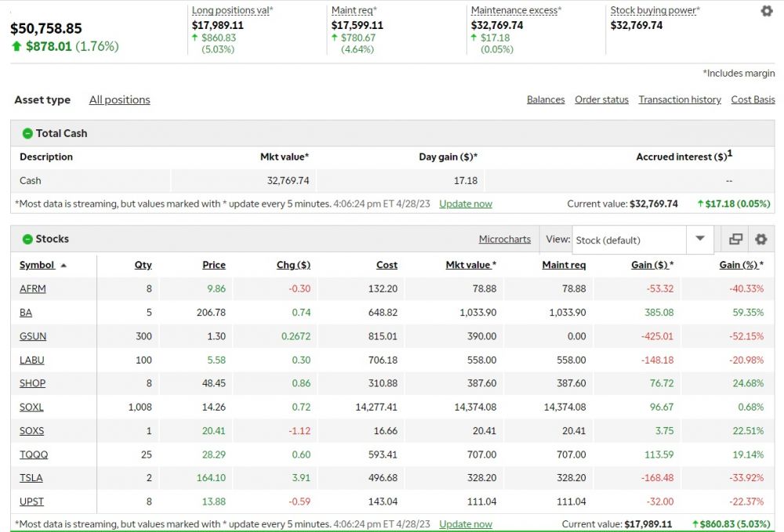The width and height of the screenshot is (784, 532).
Task: Sort stocks by Mkt value column
Action: pos(470,265)
